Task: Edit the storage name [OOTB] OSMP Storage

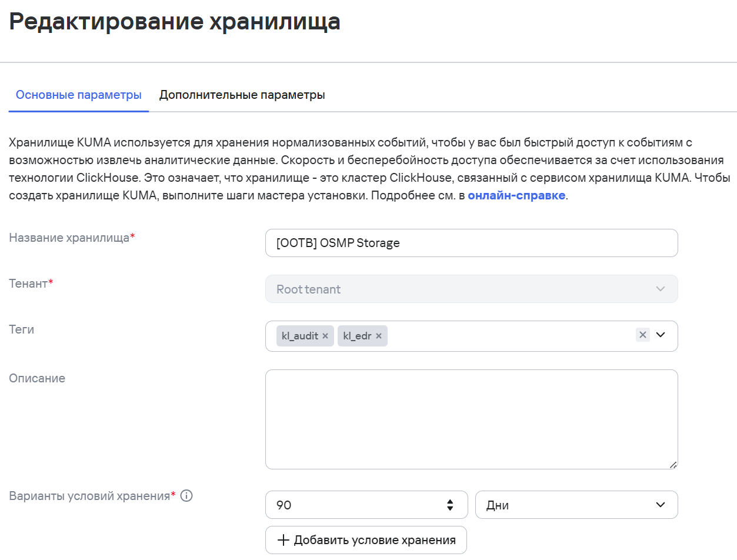Action: pyautogui.click(x=471, y=242)
